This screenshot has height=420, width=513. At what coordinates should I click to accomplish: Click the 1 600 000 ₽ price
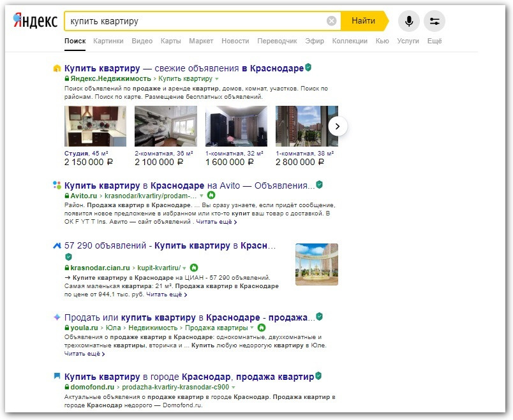tap(230, 162)
